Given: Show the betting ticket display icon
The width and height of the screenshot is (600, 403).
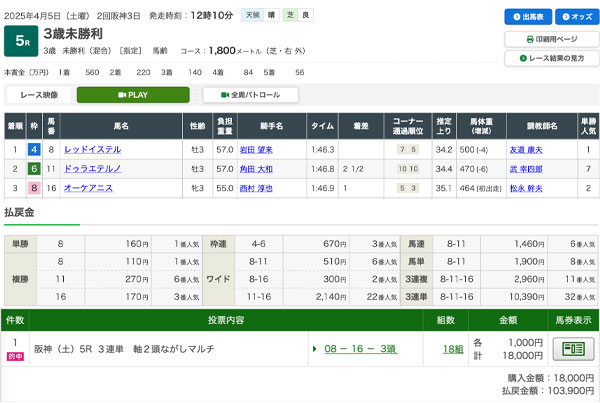Looking at the screenshot, I should [x=574, y=348].
